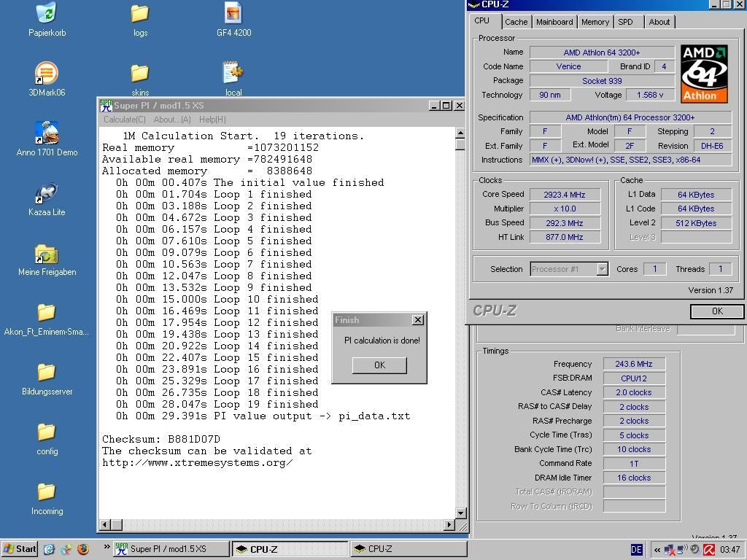Select the GF4 4200 desktop icon
The image size is (747, 560).
coord(233,13)
